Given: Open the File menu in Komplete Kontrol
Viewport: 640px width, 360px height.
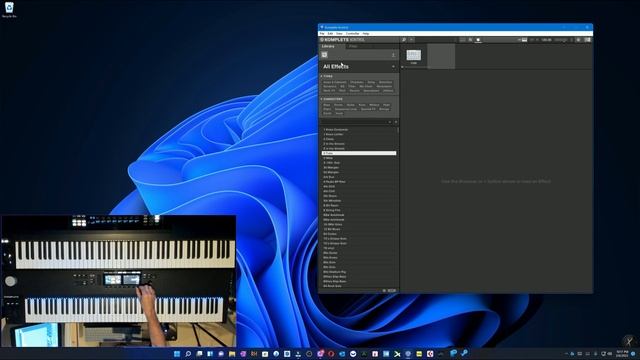Looking at the screenshot, I should [322, 33].
